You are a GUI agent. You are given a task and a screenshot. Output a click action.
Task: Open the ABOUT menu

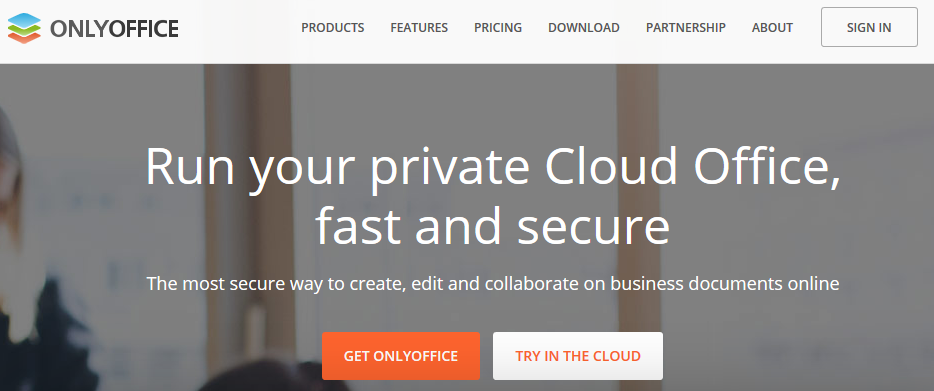(x=772, y=27)
